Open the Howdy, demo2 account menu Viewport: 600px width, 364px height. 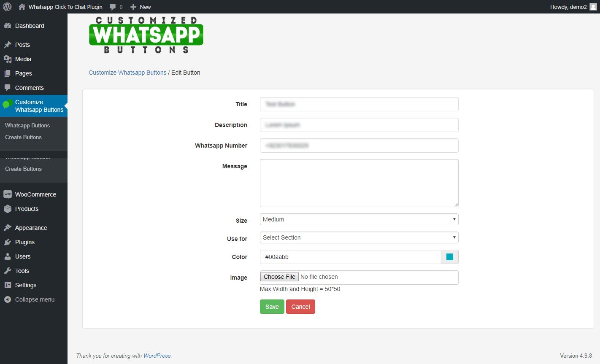(x=573, y=7)
